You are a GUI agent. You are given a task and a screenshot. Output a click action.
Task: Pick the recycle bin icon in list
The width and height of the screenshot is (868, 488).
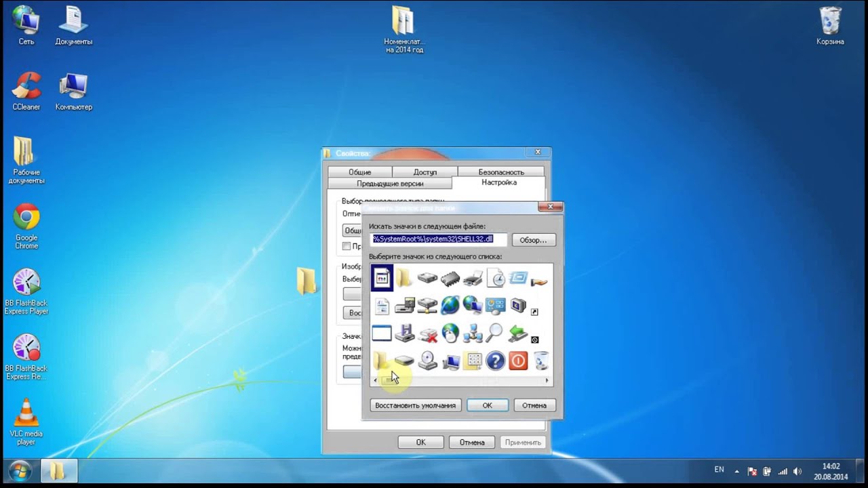540,361
